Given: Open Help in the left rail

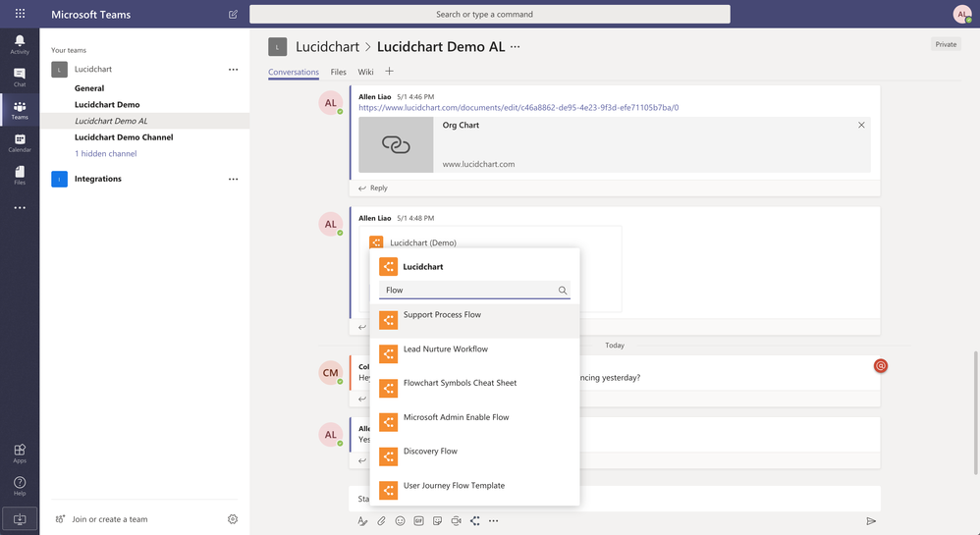Looking at the screenshot, I should pyautogui.click(x=20, y=486).
